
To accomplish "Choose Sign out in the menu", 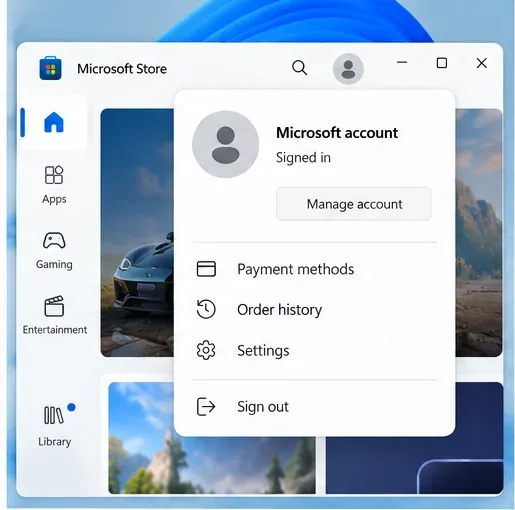I will point(314,406).
